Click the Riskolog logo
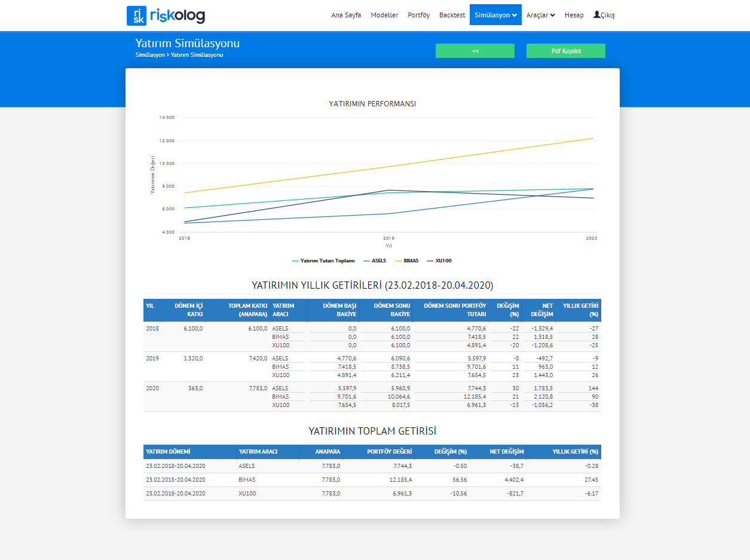The image size is (750, 560). (166, 16)
